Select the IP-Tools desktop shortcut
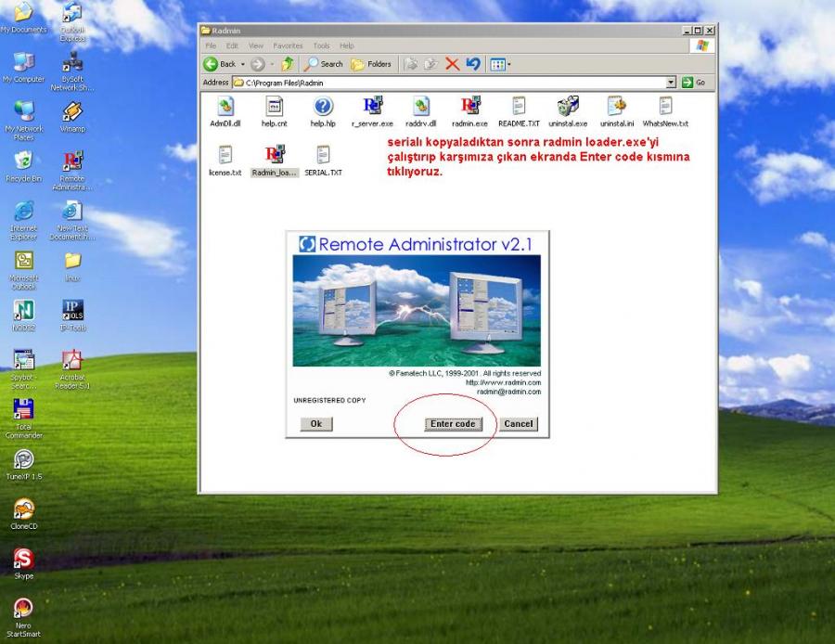This screenshot has height=644, width=835. click(72, 316)
